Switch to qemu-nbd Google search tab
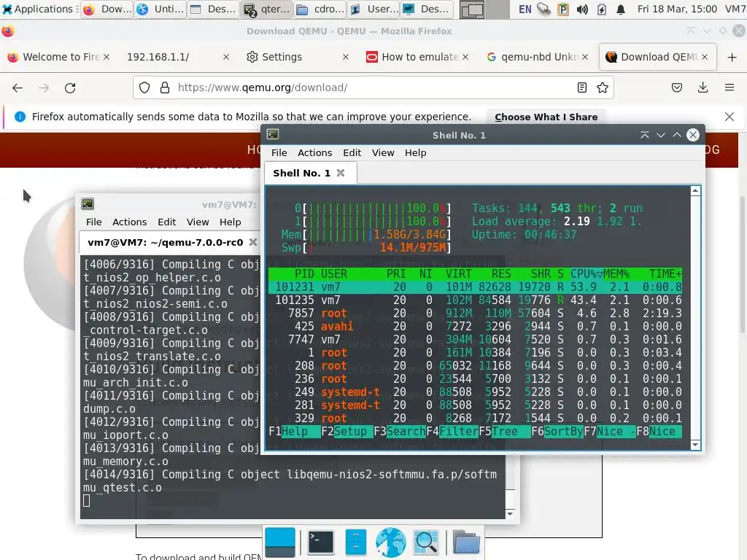The width and height of the screenshot is (747, 560). (536, 57)
